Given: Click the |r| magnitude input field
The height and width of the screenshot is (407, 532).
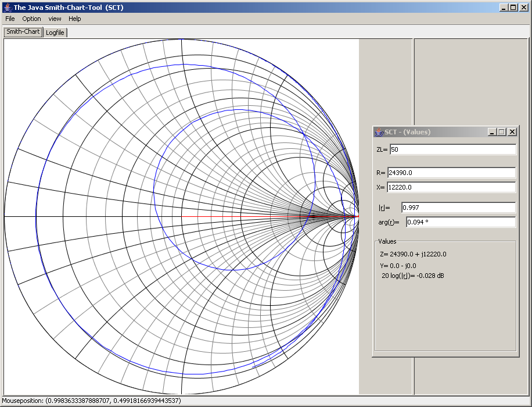Looking at the screenshot, I should (458, 208).
